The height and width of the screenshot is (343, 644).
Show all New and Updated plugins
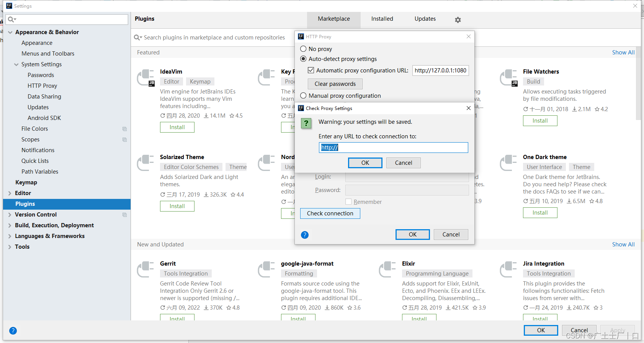pos(623,245)
